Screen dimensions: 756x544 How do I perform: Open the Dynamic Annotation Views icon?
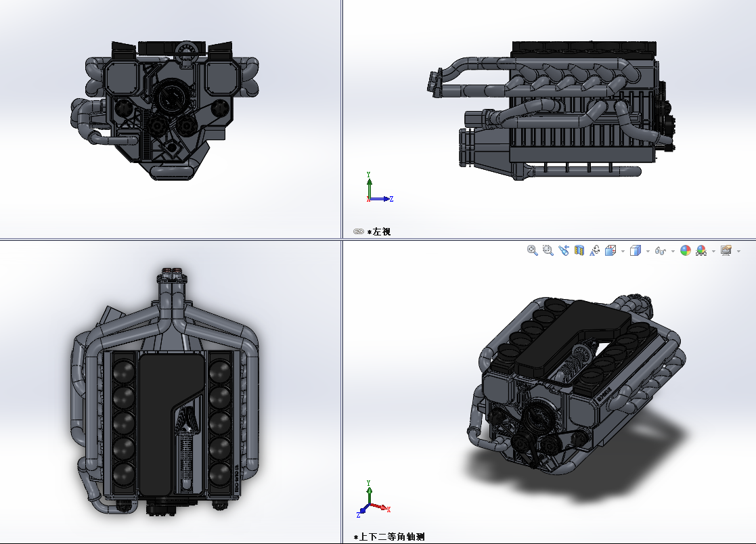tap(595, 250)
